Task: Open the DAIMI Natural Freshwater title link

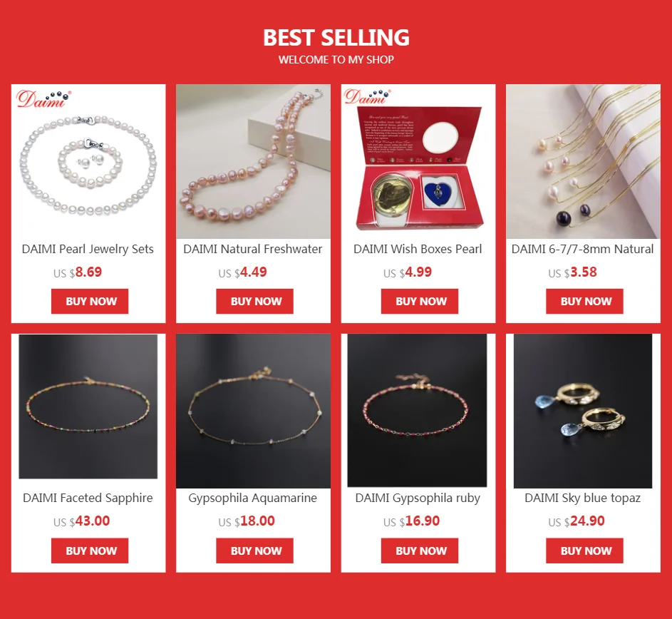Action: pyautogui.click(x=253, y=249)
